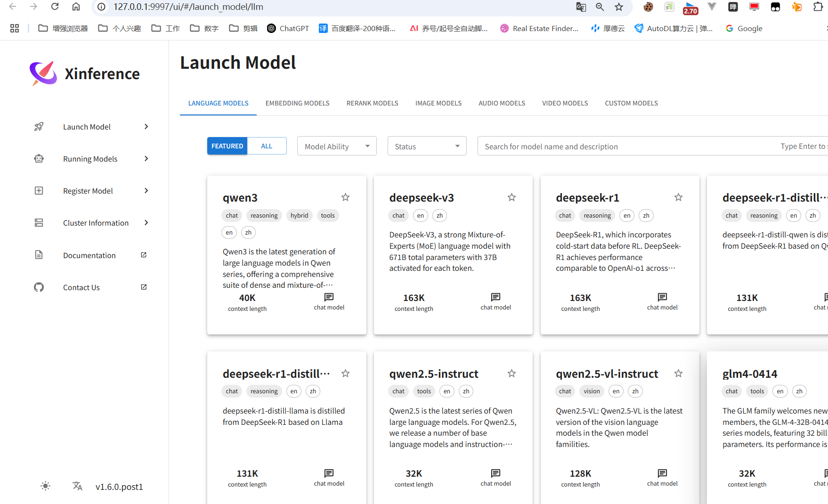The height and width of the screenshot is (504, 828).
Task: Expand Cluster Information chevron in sidebar
Action: click(x=146, y=222)
